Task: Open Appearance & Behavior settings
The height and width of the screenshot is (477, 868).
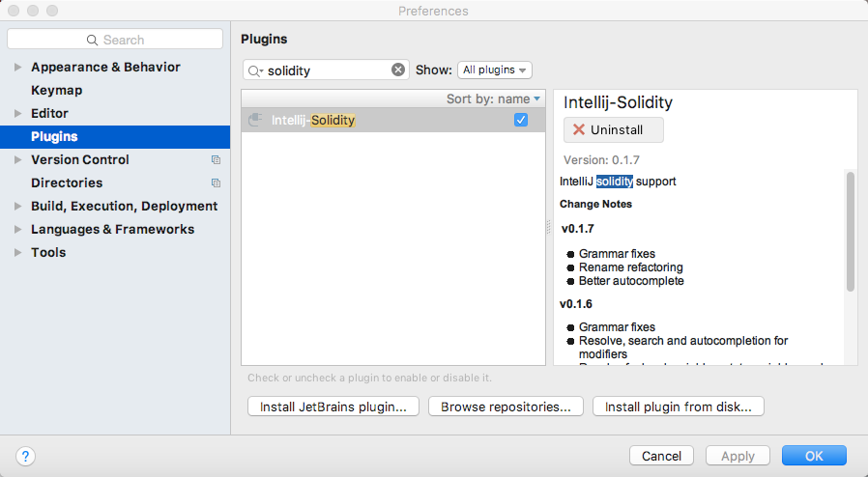Action: click(105, 67)
